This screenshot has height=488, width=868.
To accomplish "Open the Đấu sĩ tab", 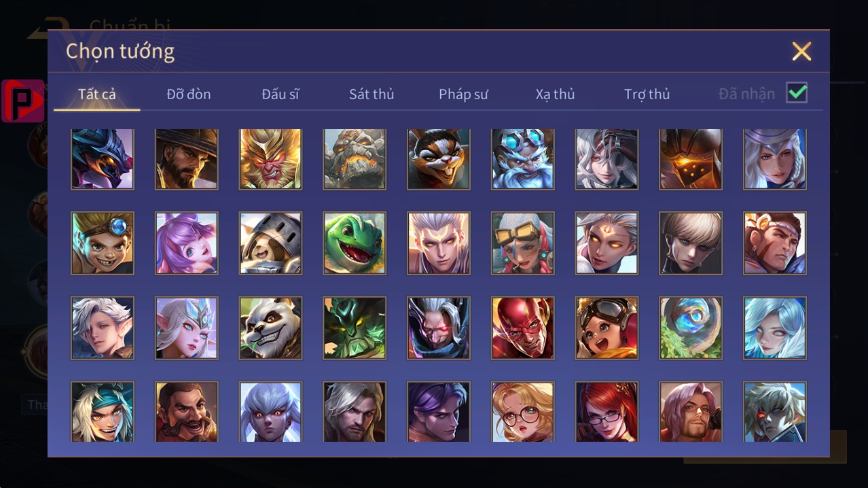I will coord(281,94).
